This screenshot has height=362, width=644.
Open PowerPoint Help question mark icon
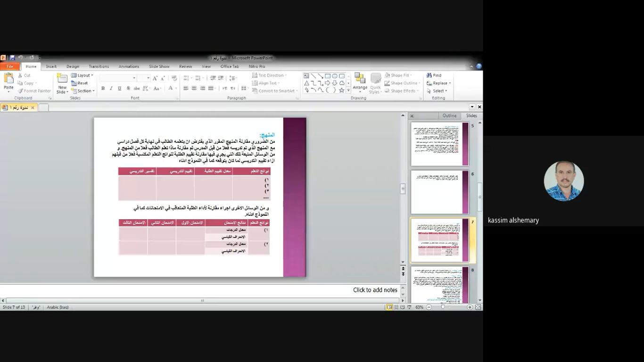point(479,66)
